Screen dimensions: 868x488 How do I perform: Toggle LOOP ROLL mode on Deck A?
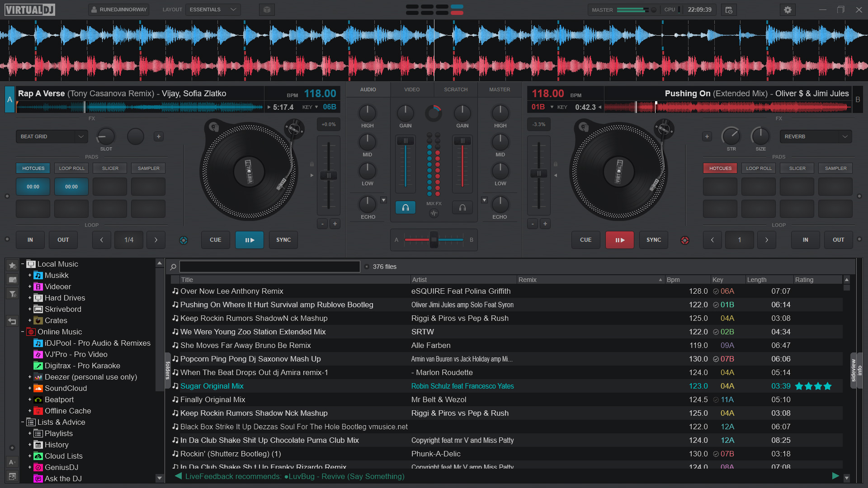pyautogui.click(x=71, y=168)
